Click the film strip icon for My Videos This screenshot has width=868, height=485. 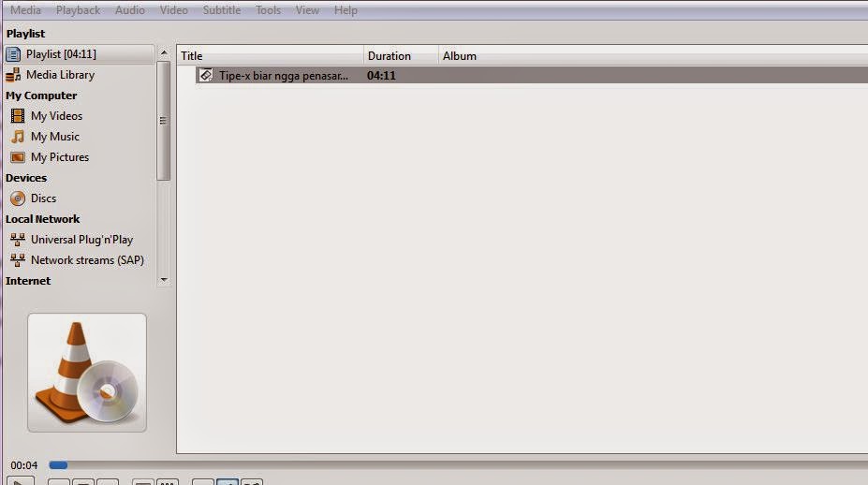[18, 116]
